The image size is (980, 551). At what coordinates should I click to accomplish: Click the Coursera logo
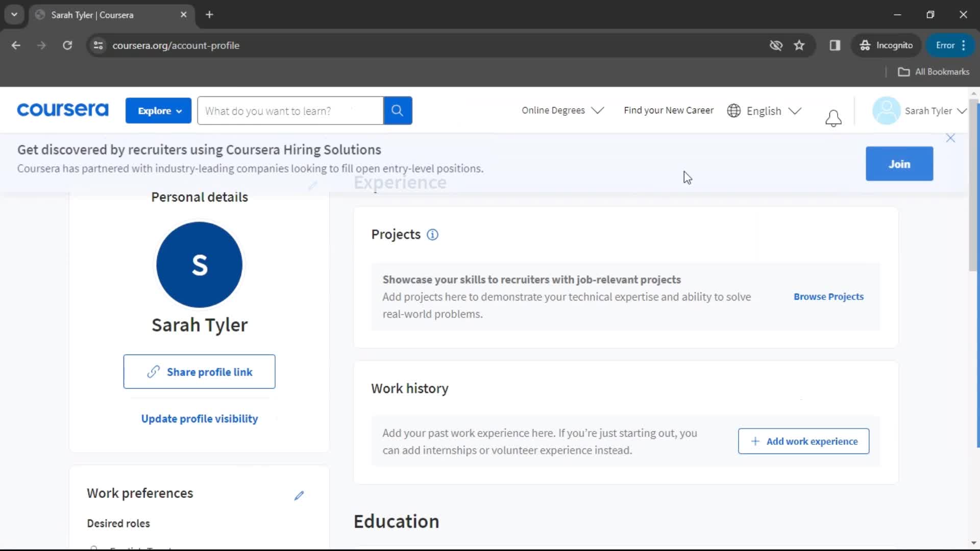(63, 110)
